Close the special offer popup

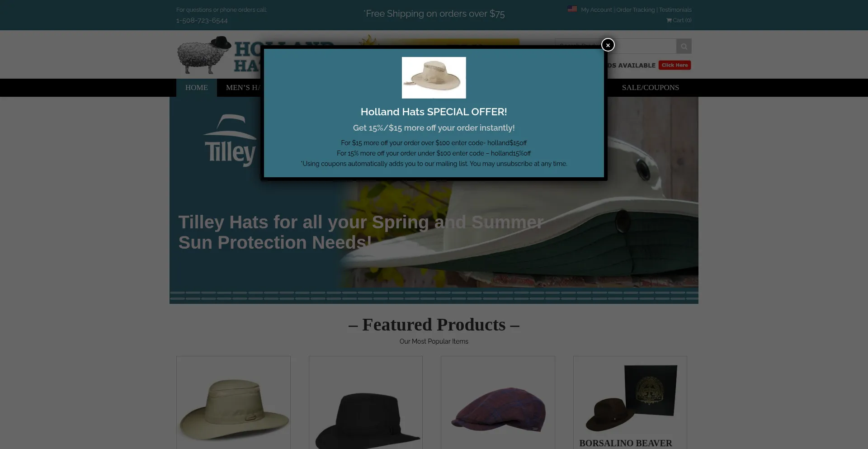pyautogui.click(x=608, y=45)
